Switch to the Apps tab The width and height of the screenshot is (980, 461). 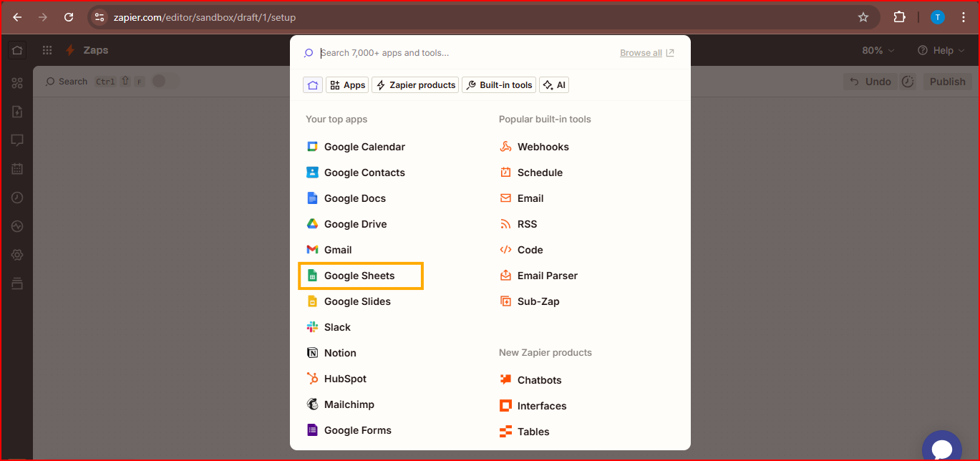347,85
